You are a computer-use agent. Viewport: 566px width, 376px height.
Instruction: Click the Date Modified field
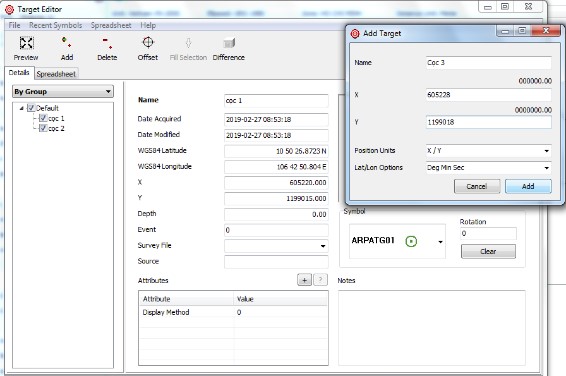(x=276, y=135)
